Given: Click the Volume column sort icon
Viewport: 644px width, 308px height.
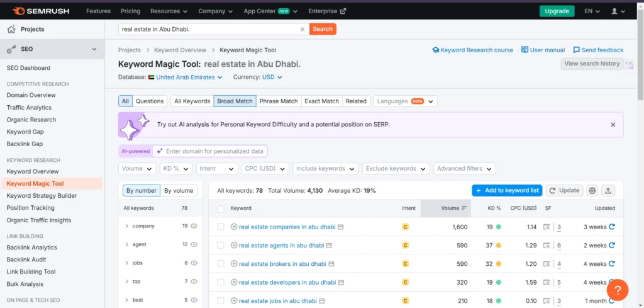Looking at the screenshot, I should pos(464,208).
